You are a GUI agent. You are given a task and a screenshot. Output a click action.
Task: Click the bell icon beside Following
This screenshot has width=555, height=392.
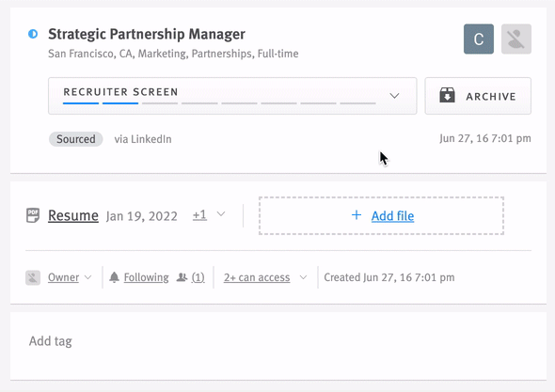click(x=114, y=277)
